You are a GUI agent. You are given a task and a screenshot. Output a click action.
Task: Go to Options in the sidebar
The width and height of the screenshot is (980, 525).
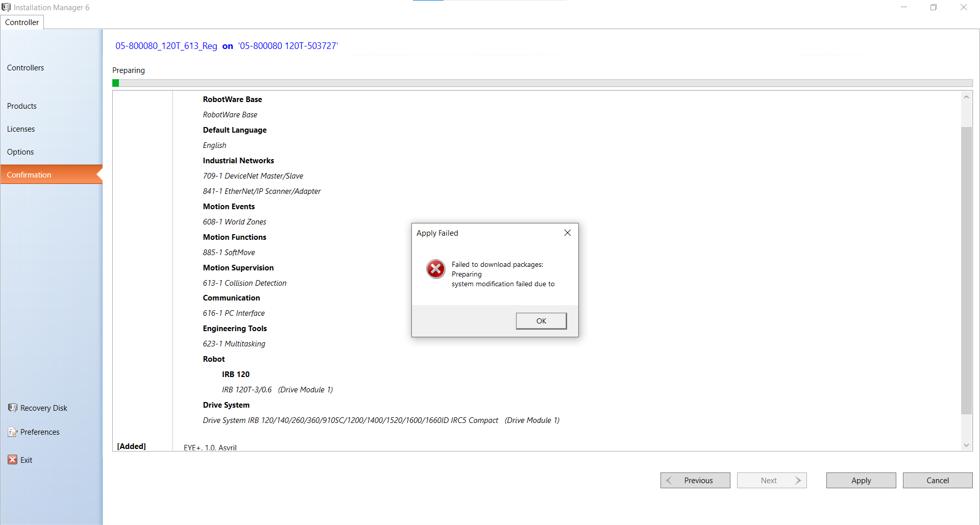[x=20, y=152]
